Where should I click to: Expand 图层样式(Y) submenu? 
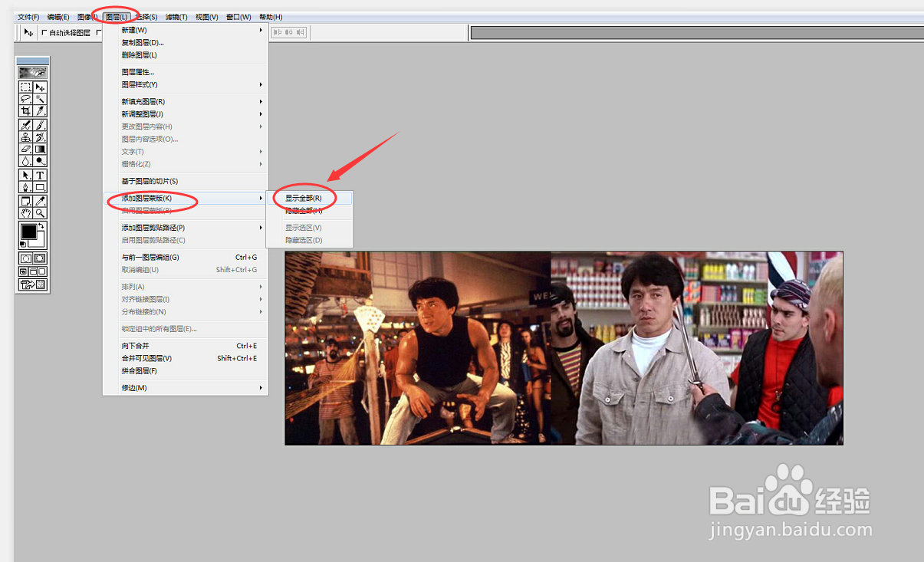click(x=186, y=84)
